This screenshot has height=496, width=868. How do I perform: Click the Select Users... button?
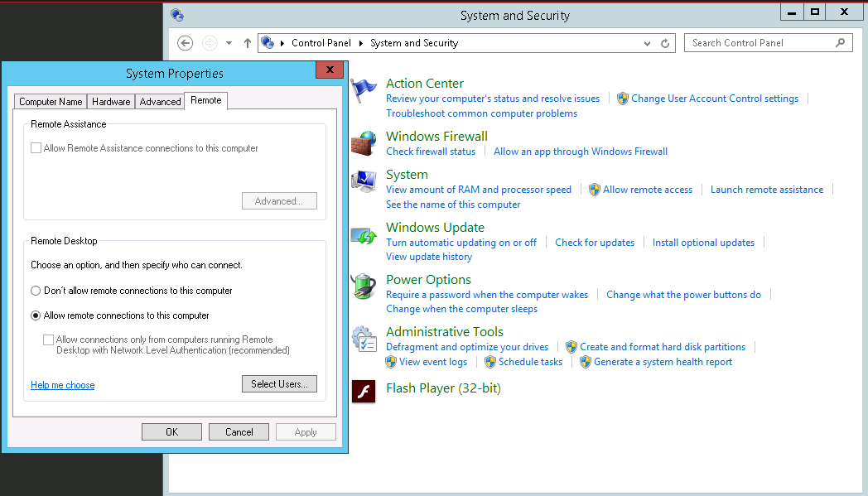point(280,384)
